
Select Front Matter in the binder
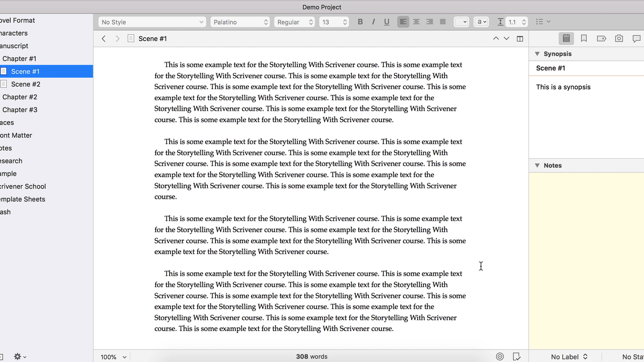(x=47, y=135)
